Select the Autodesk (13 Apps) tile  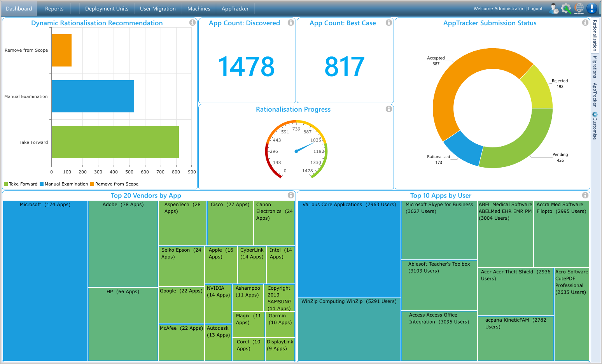218,343
